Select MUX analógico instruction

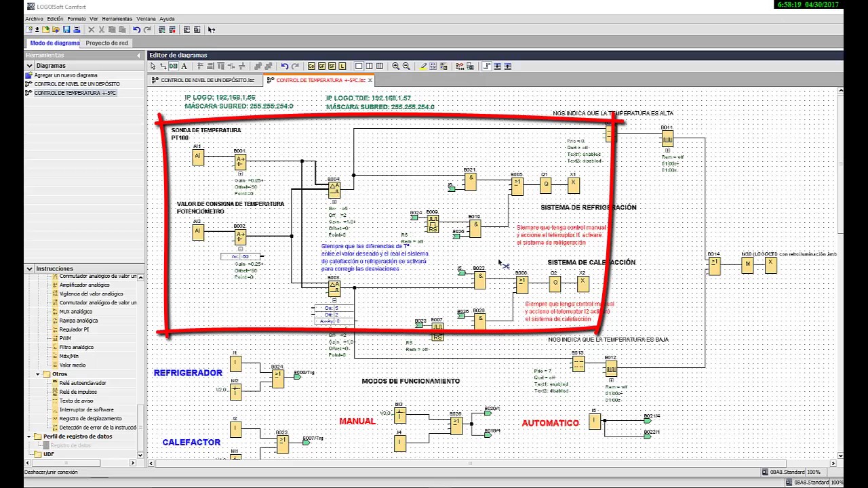tap(75, 311)
